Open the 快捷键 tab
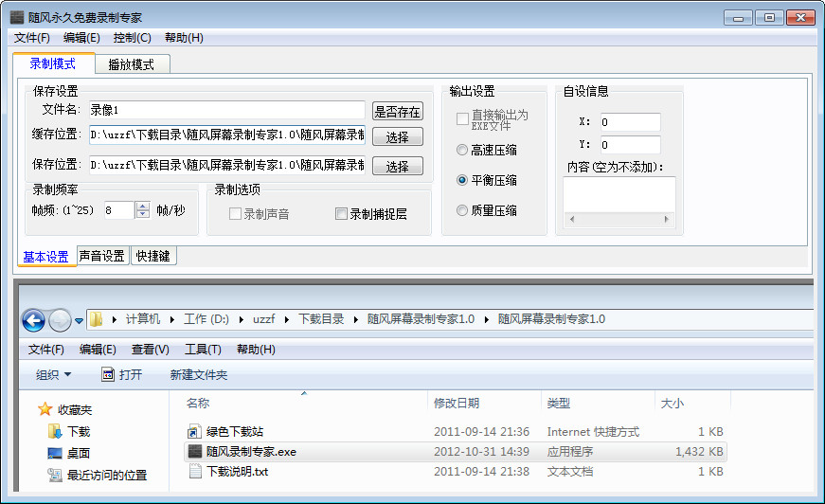Screen dimensions: 825x504 tap(153, 256)
